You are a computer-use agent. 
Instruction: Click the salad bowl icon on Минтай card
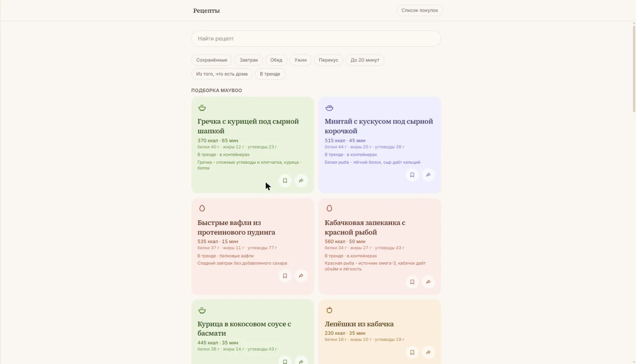coord(329,108)
